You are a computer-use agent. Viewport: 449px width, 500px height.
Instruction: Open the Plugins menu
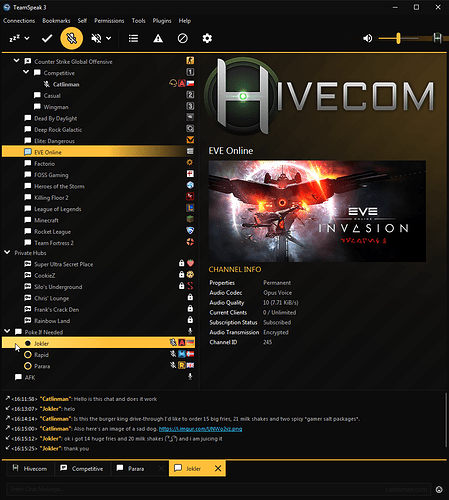click(162, 21)
